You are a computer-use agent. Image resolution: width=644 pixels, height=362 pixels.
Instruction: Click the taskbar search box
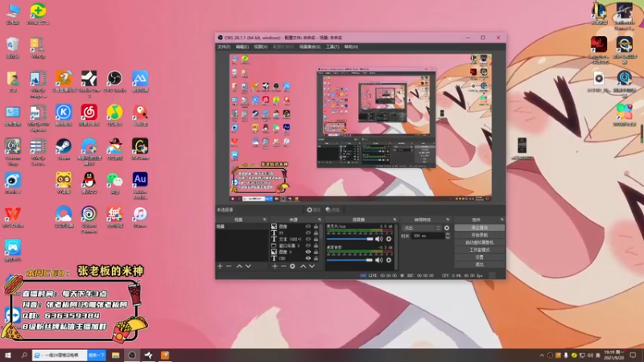60,356
